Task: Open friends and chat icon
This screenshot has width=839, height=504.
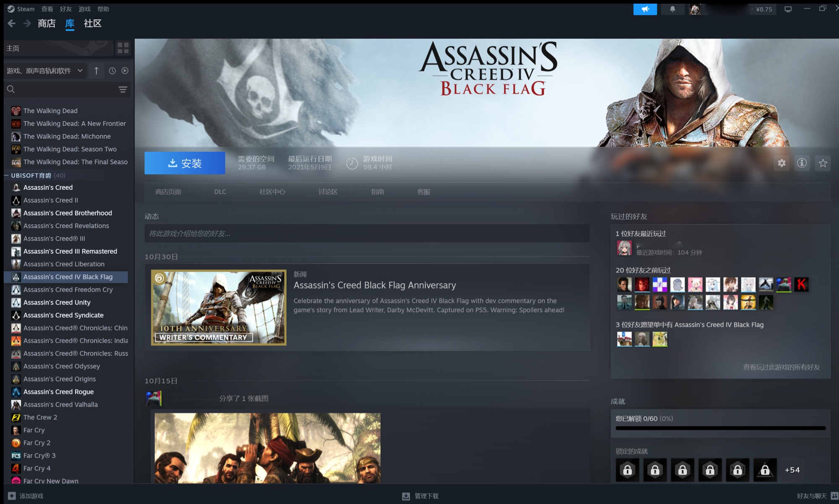Action: point(834,496)
